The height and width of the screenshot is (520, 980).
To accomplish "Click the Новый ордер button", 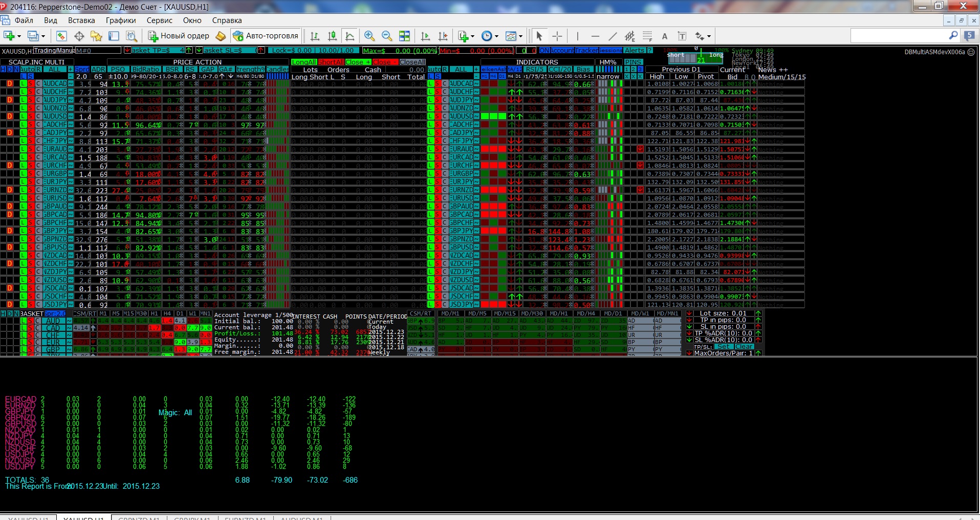I will coord(179,36).
